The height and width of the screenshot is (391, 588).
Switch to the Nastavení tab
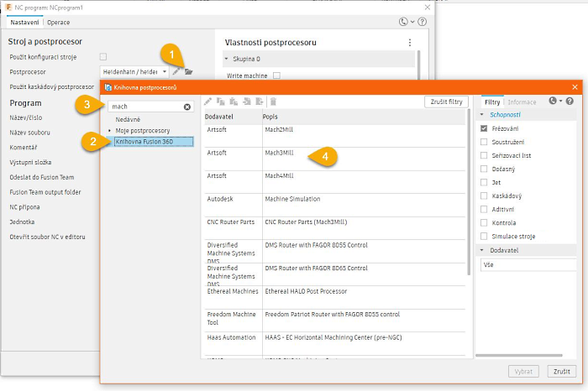pyautogui.click(x=24, y=23)
